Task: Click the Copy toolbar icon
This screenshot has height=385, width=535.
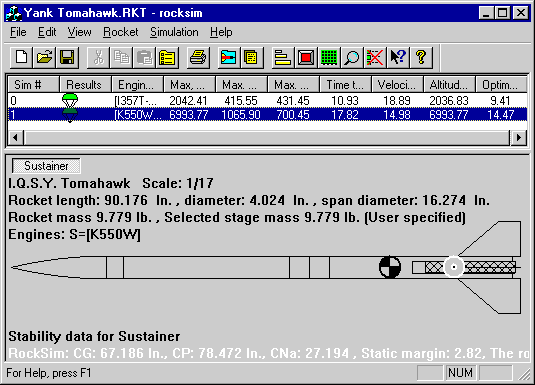Action: (x=121, y=57)
